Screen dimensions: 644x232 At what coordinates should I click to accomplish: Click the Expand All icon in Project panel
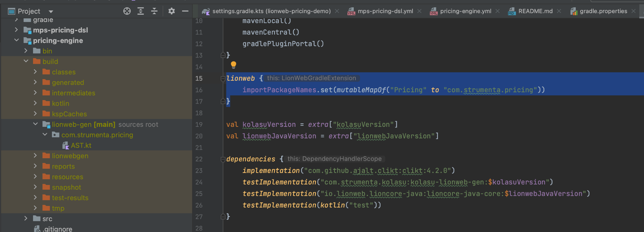pyautogui.click(x=141, y=11)
